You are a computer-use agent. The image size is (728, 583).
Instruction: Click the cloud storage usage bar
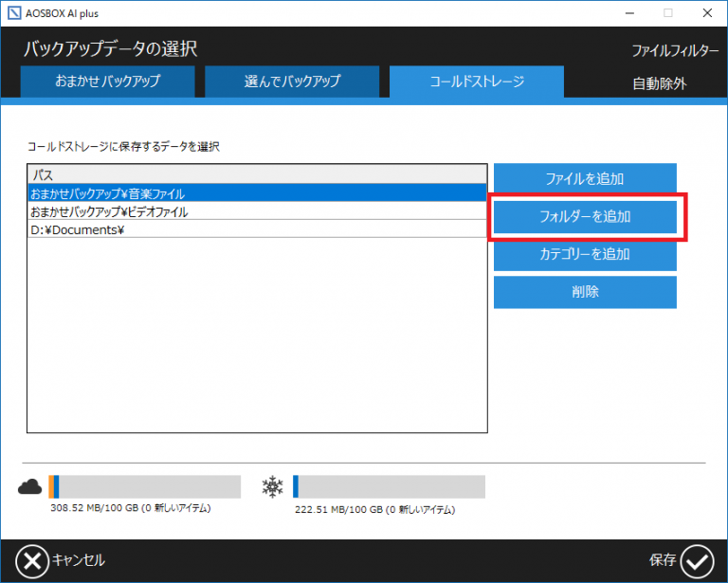coord(144,486)
